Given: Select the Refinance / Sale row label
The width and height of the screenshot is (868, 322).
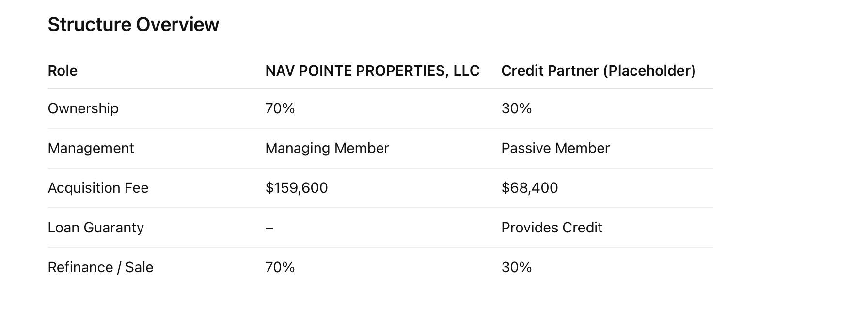Looking at the screenshot, I should [x=100, y=267].
